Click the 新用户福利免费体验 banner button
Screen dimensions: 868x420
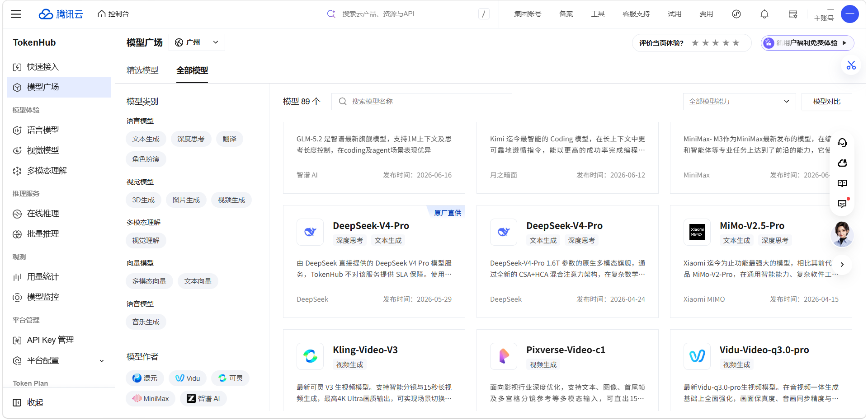[x=807, y=43]
